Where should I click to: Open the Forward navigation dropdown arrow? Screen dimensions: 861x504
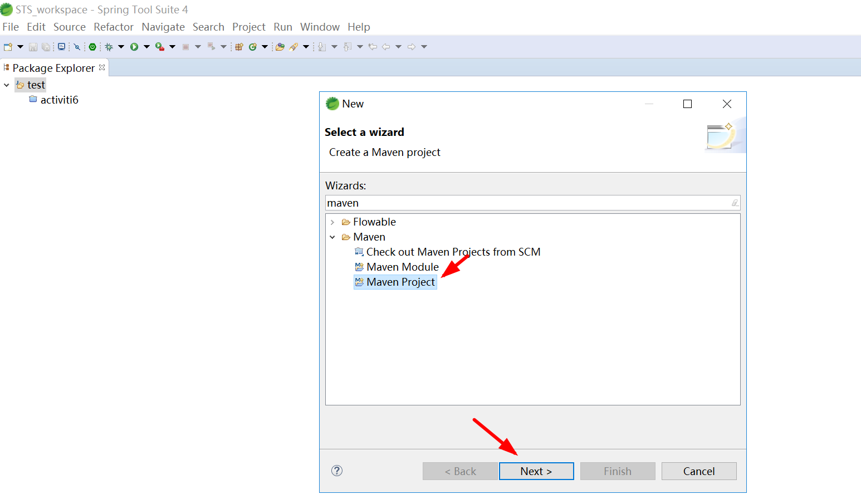click(x=424, y=47)
